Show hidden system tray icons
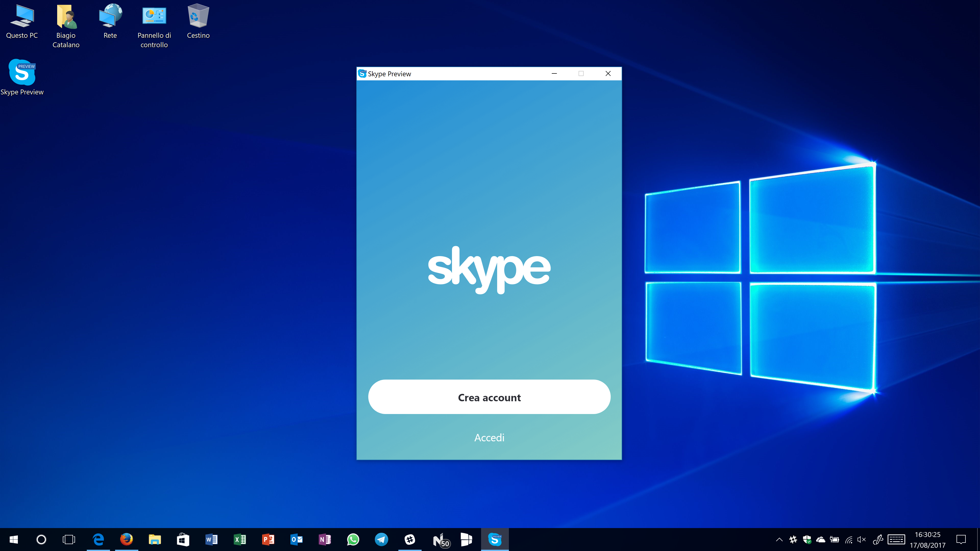Viewport: 980px width, 551px height. point(779,539)
